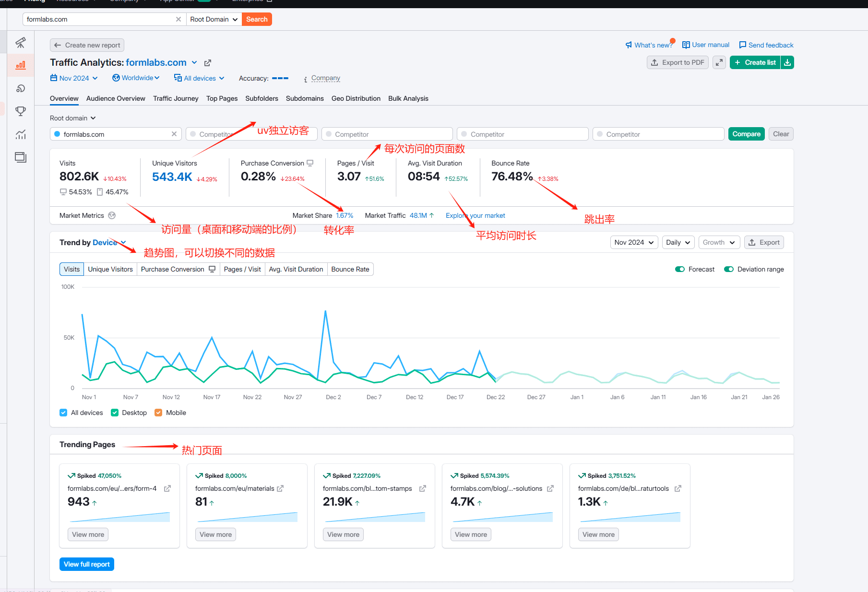
Task: Open the User manual link
Action: [x=706, y=45]
